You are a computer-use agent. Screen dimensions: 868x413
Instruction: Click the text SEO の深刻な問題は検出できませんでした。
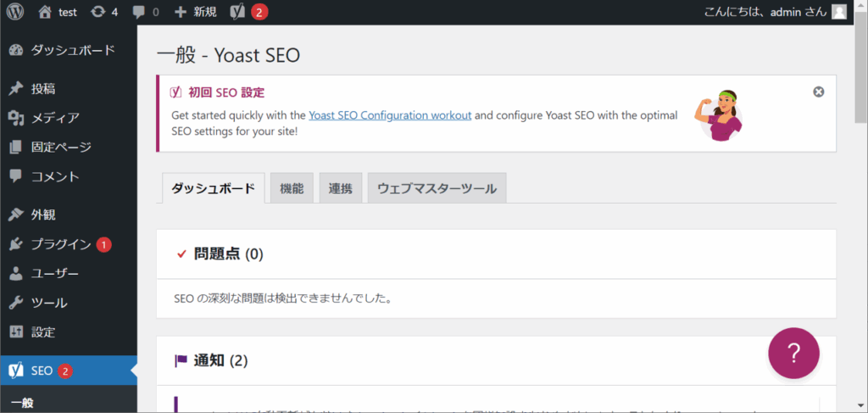[283, 299]
